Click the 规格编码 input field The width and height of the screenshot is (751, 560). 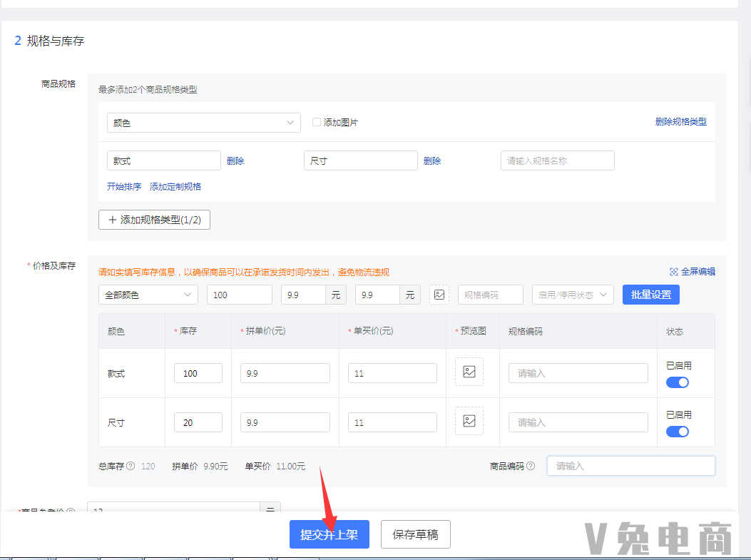click(490, 294)
